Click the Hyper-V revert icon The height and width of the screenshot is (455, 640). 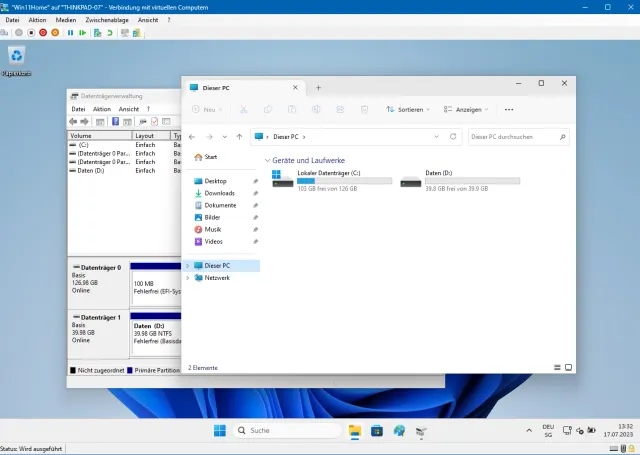tap(109, 32)
